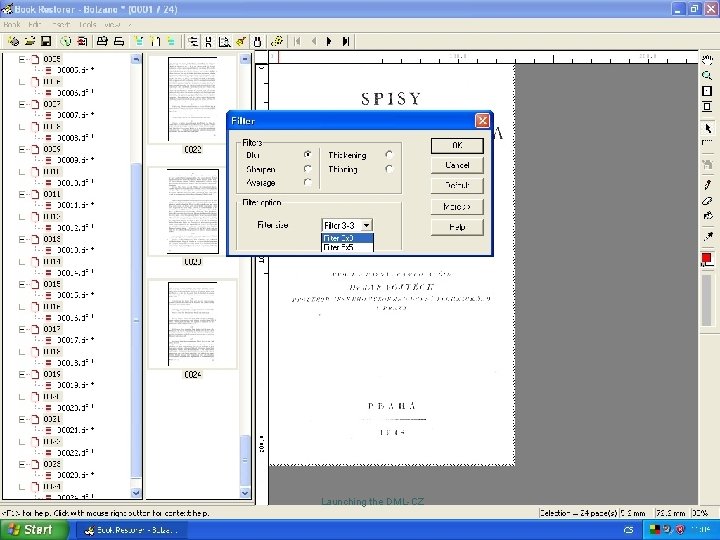Click the fit whole page icon
Image resolution: width=720 pixels, height=540 pixels.
(707, 91)
